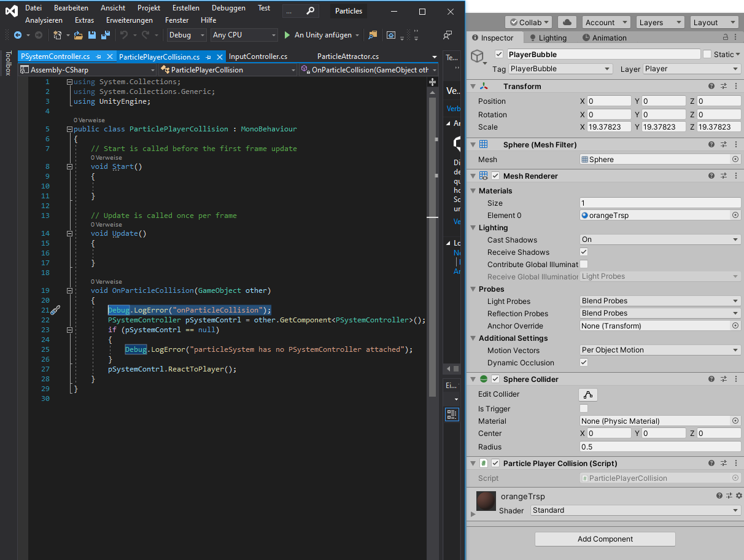Viewport: 744px width, 560px height.
Task: Click the orangeTrsp material gear icon
Action: coord(738,496)
